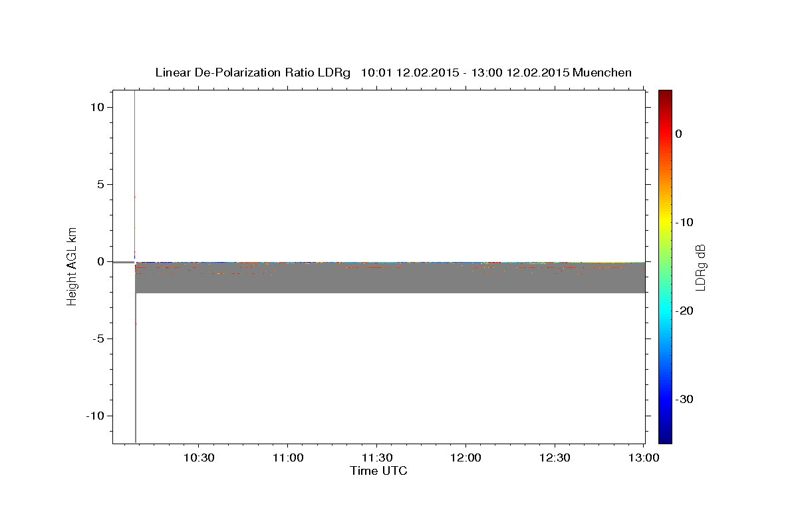This screenshot has height=532, width=798.
Task: Click the plot title 'Linear De-Polarization Ratio LDRg'
Action: coord(253,72)
